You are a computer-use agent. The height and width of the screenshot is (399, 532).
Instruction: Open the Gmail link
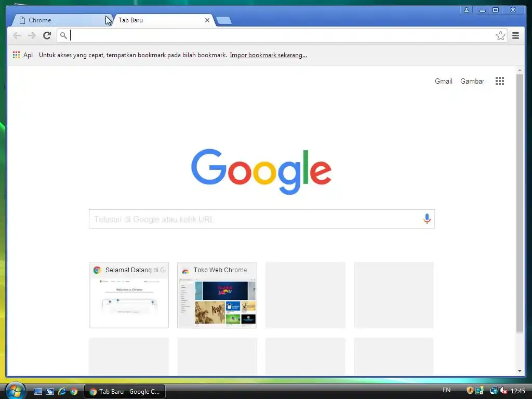(x=444, y=81)
